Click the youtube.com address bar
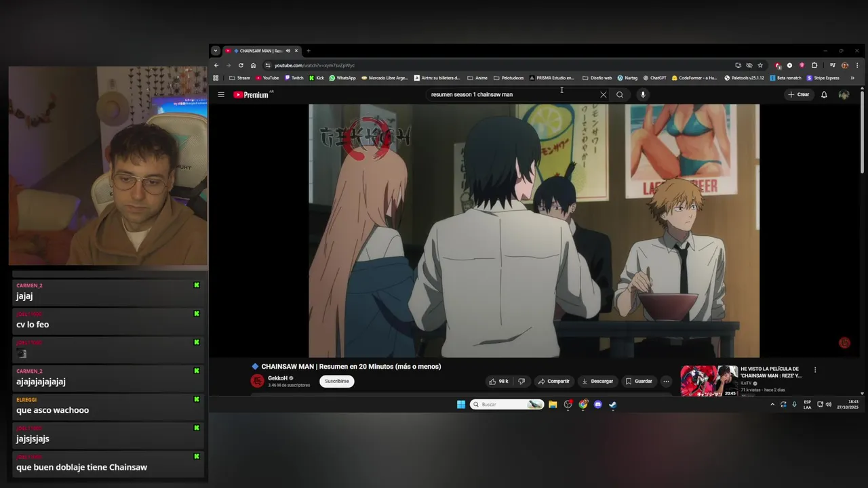Image resolution: width=868 pixels, height=488 pixels. (x=498, y=66)
